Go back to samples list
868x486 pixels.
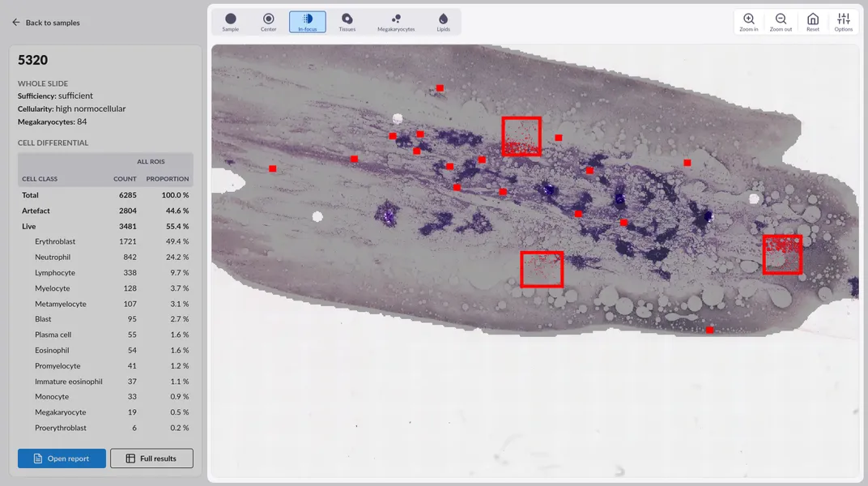point(46,23)
